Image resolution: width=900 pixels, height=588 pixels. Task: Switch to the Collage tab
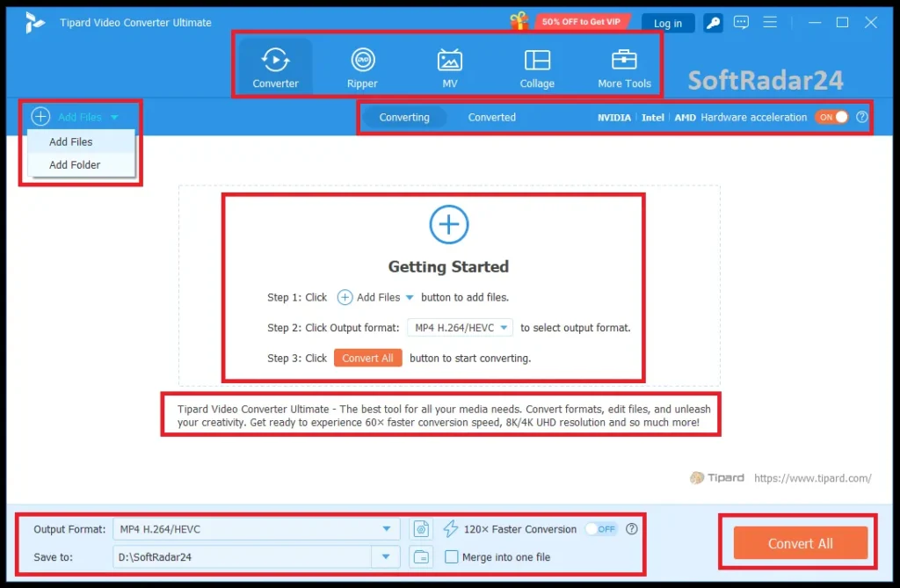(537, 67)
